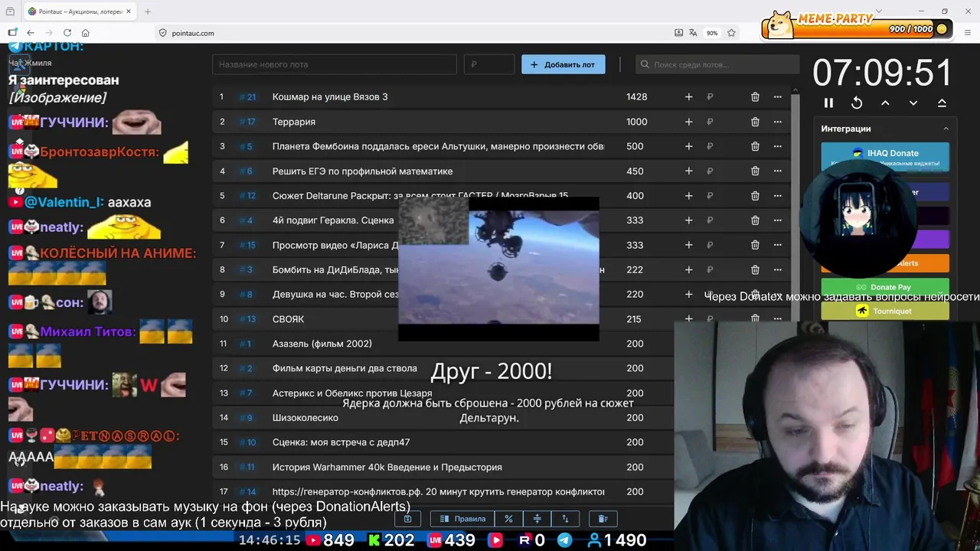The width and height of the screenshot is (980, 551).
Task: Bookmark the page with star icon
Action: click(x=731, y=33)
